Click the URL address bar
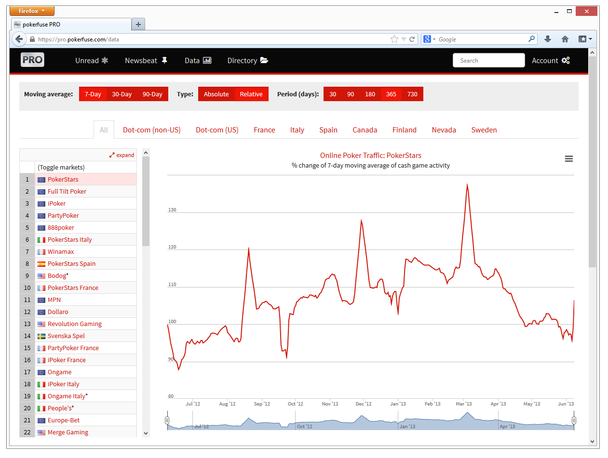608x458 pixels. [x=209, y=39]
